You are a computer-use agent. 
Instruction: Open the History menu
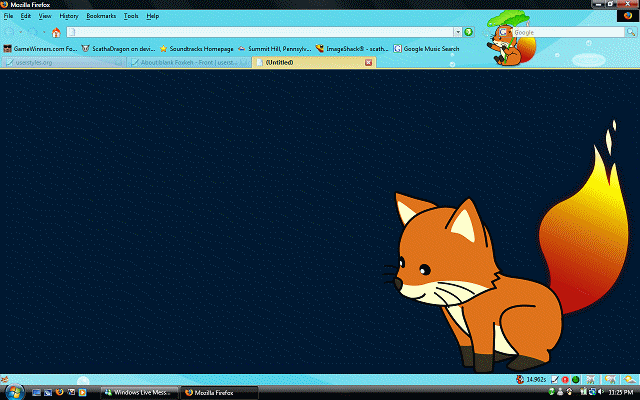click(69, 16)
